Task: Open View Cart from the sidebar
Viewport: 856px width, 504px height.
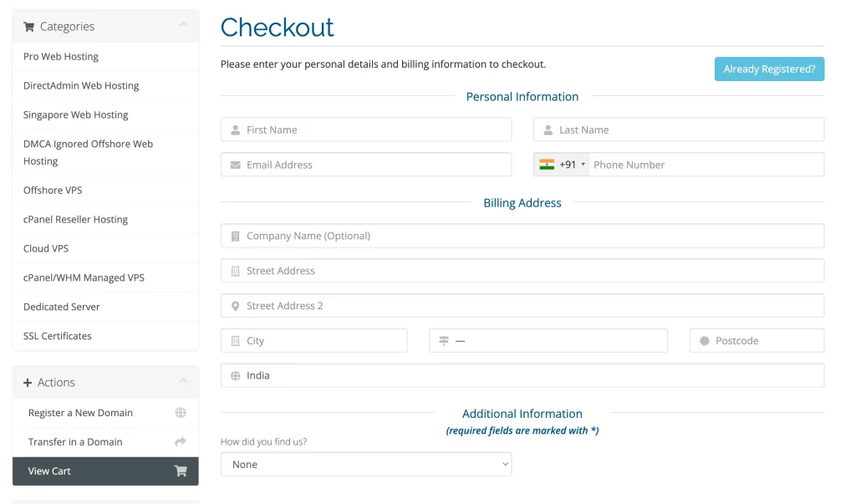Action: click(48, 471)
